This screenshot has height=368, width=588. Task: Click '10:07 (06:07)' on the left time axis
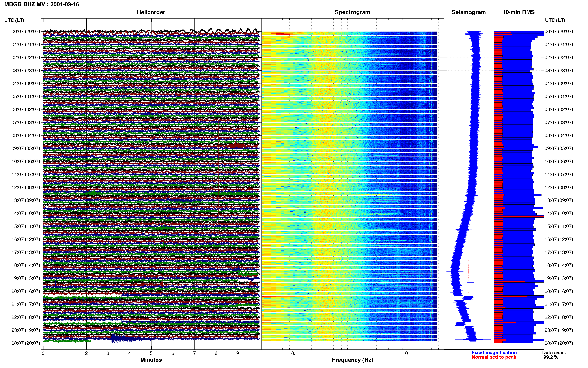pos(26,161)
